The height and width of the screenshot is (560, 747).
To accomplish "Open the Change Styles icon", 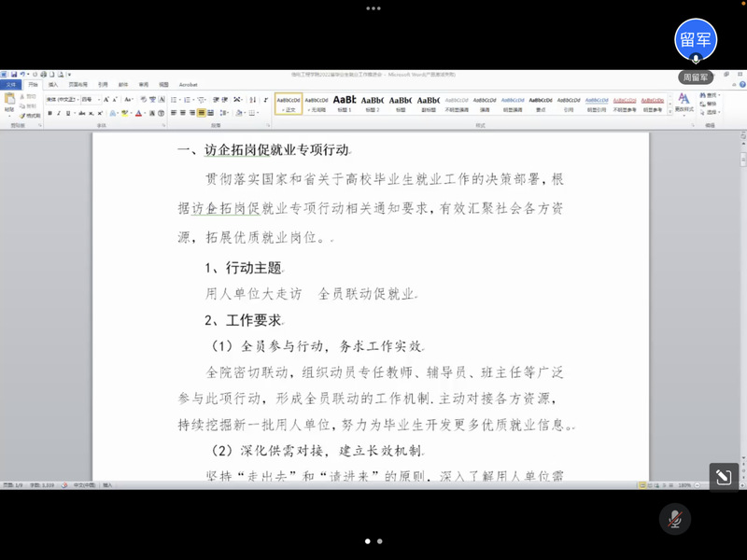I will click(684, 99).
